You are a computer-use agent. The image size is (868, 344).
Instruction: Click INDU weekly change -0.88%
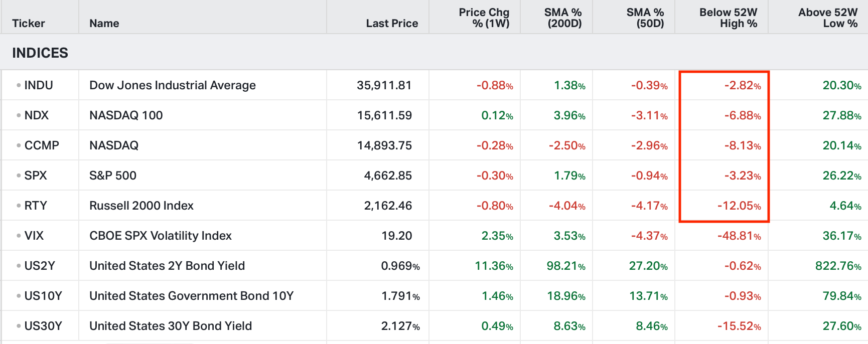(x=495, y=85)
